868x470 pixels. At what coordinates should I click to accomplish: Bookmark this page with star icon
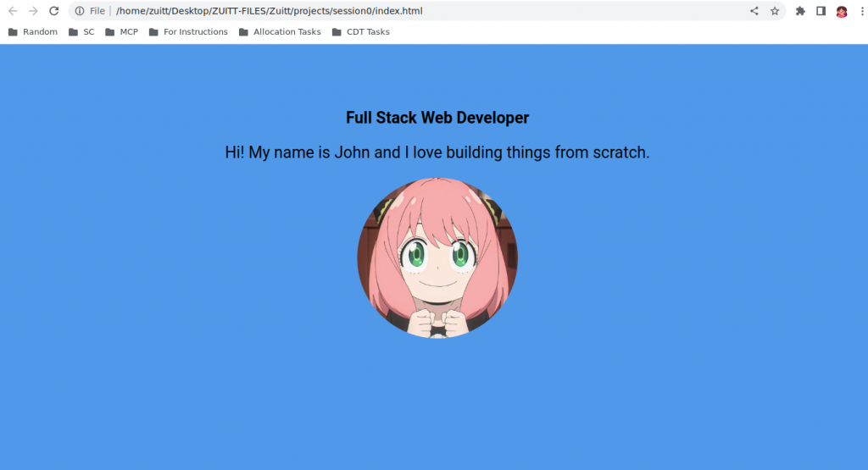pyautogui.click(x=775, y=11)
